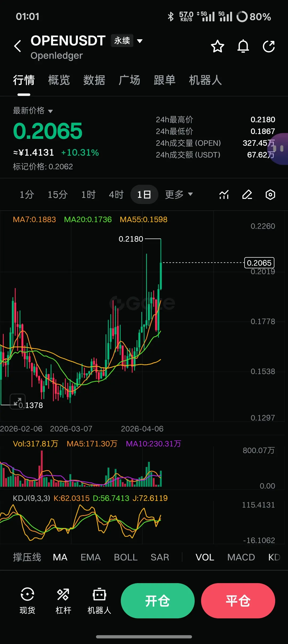
Task: Select the 1分 timeframe
Action: [x=27, y=194]
